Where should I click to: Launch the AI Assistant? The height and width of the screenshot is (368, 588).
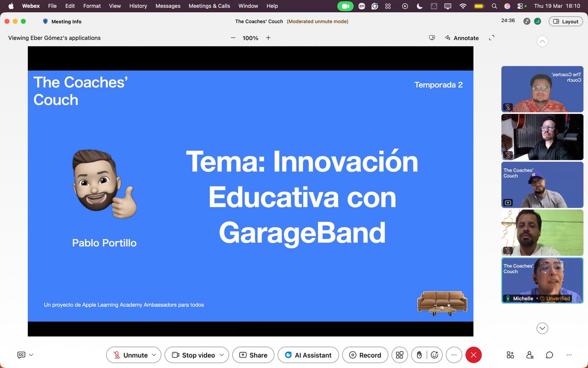tap(308, 355)
